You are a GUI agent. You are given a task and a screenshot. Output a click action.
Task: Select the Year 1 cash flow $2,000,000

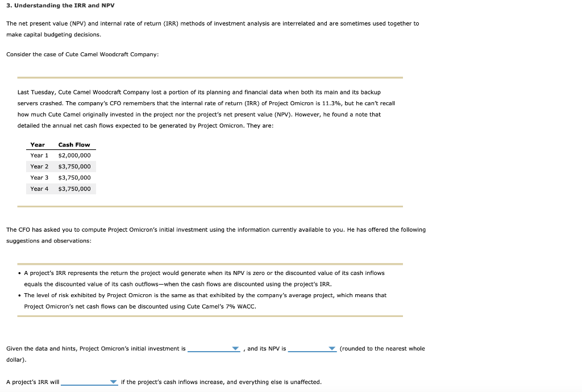74,155
